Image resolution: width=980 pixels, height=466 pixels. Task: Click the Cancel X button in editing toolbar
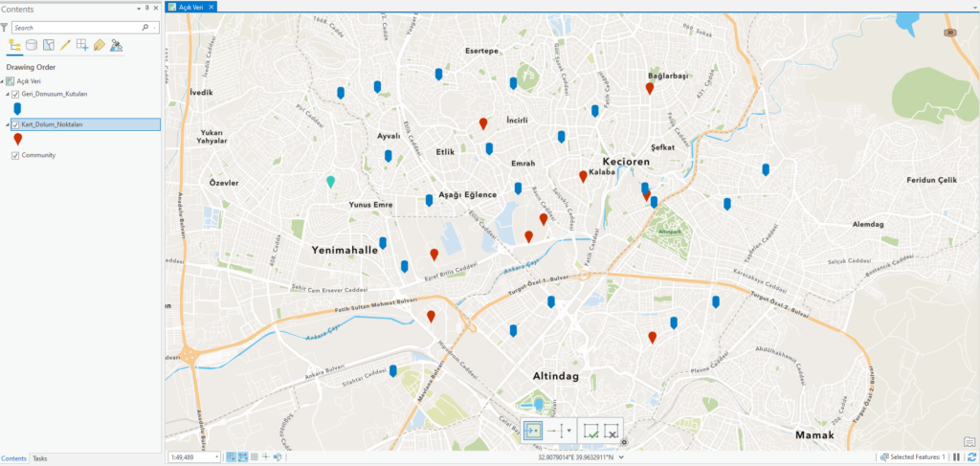click(x=611, y=431)
